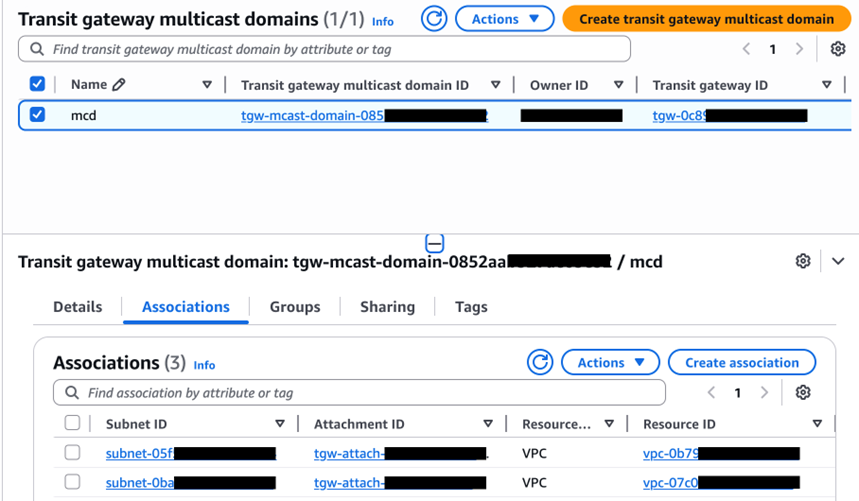Uncheck the mcd row checkbox
This screenshot has height=501, width=859.
[37, 115]
